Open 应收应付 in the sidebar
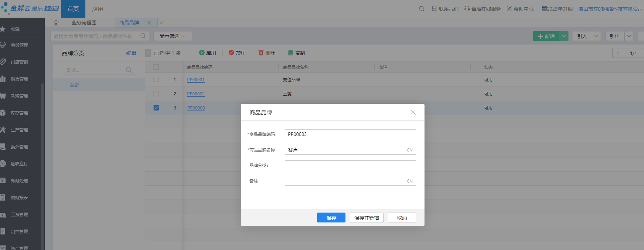Viewport: 644px width, 250px height. tap(19, 164)
